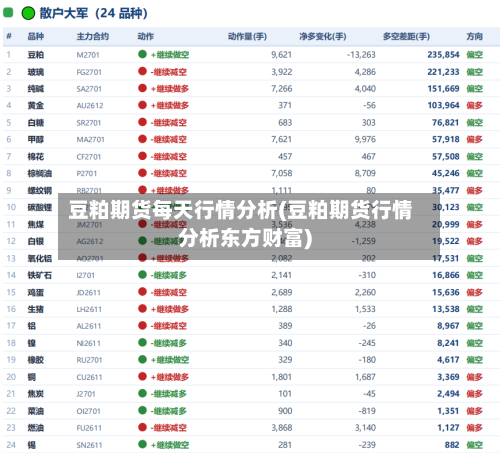Select the red dot in 铝 row

[142, 325]
